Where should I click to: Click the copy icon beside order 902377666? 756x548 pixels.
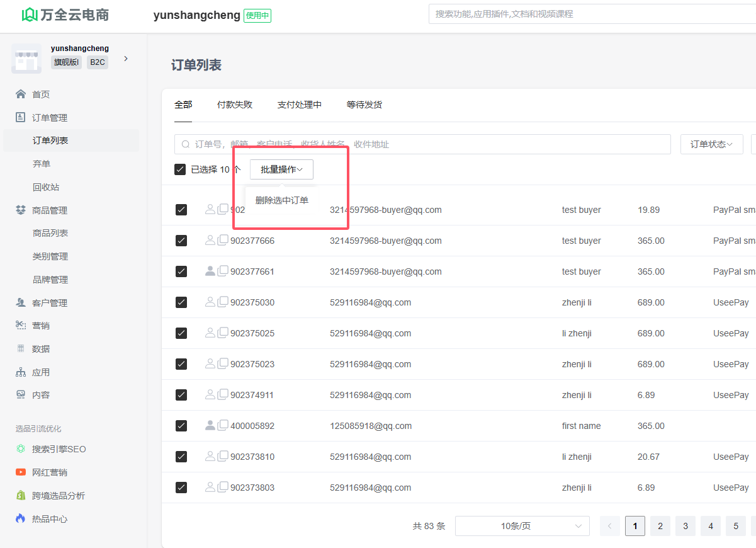click(x=223, y=240)
